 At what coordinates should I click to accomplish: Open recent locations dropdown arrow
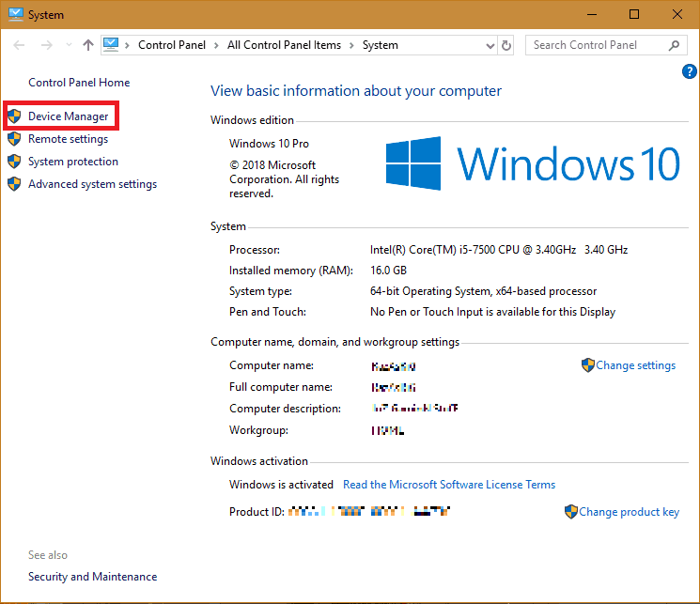click(x=69, y=45)
